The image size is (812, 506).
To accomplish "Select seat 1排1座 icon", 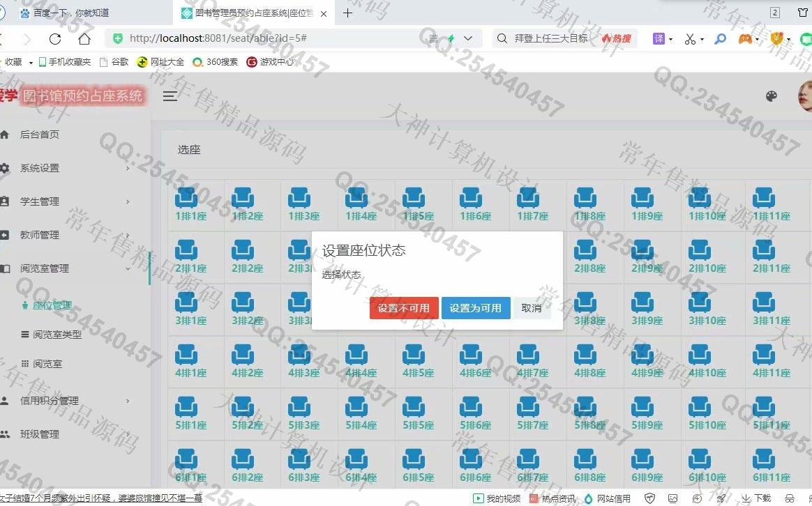I will (x=186, y=198).
